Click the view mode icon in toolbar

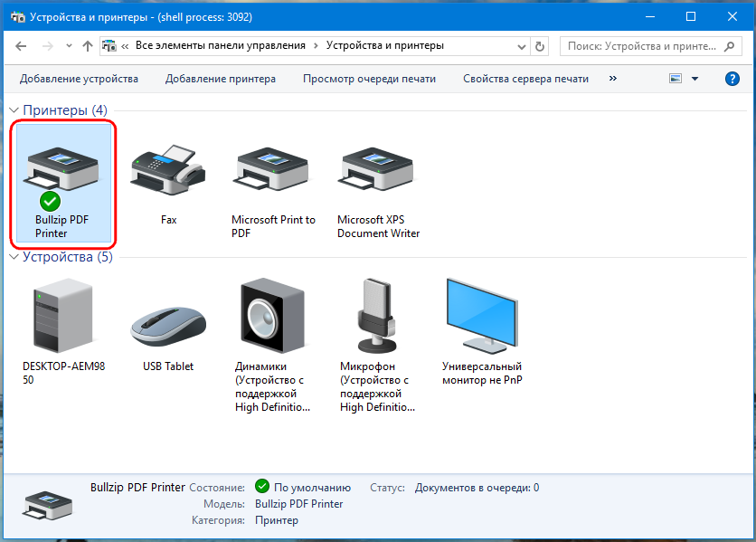pyautogui.click(x=676, y=79)
